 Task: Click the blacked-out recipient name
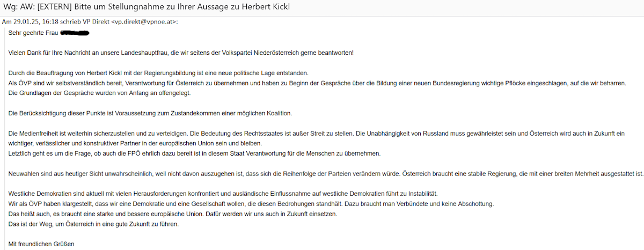(x=74, y=33)
